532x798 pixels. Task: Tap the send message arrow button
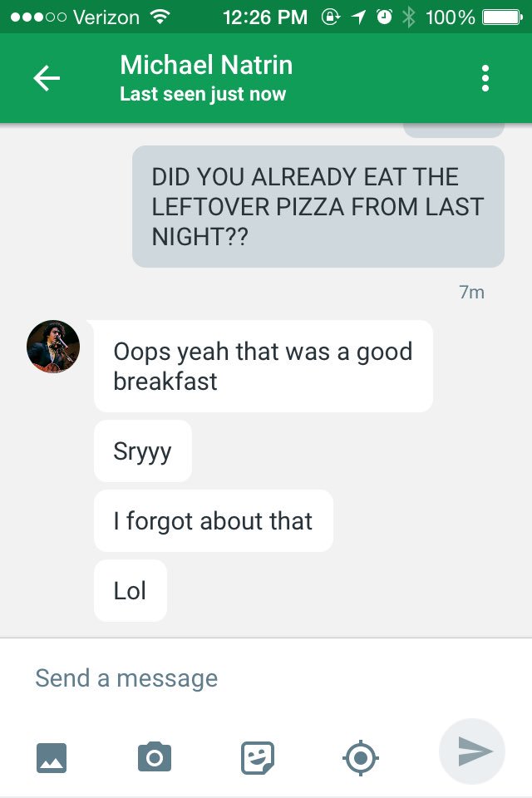click(x=472, y=751)
